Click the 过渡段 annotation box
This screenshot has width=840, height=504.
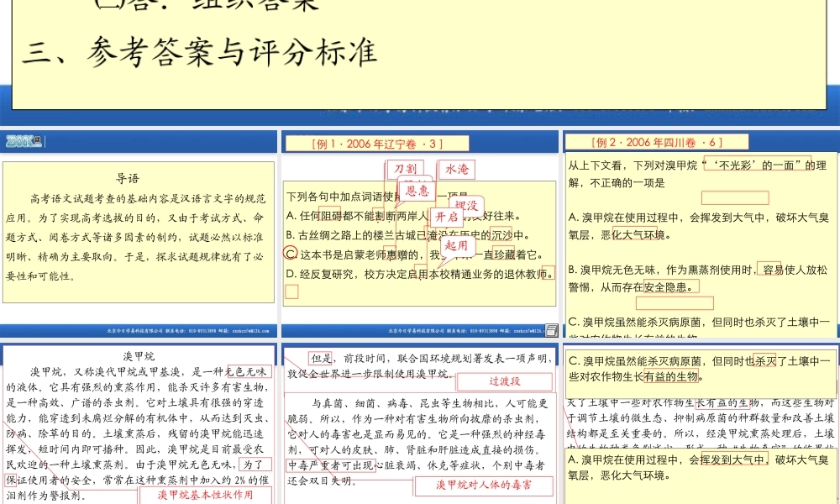click(x=504, y=381)
